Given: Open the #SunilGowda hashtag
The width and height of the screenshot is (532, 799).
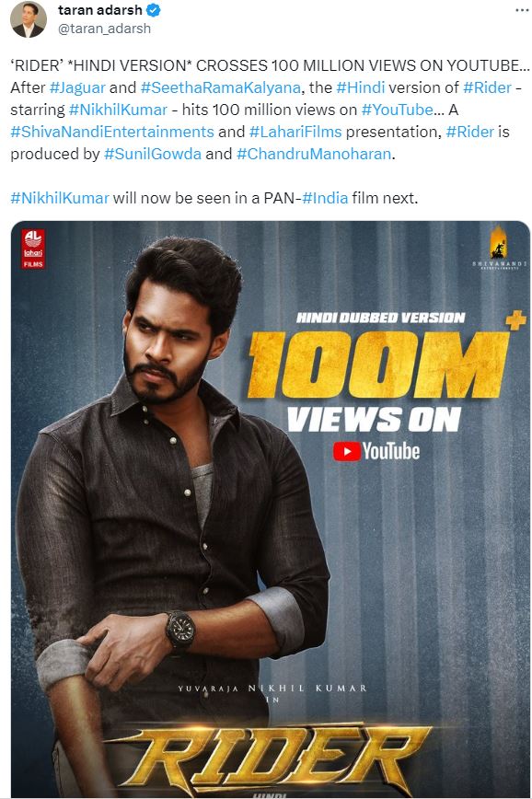Looking at the screenshot, I should (153, 154).
